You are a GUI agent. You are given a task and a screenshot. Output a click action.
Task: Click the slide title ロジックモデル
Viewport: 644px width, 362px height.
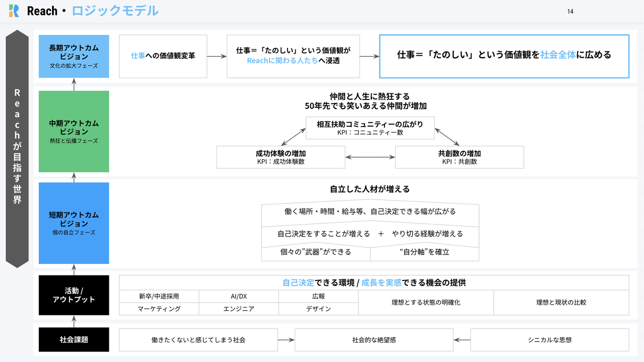click(115, 11)
